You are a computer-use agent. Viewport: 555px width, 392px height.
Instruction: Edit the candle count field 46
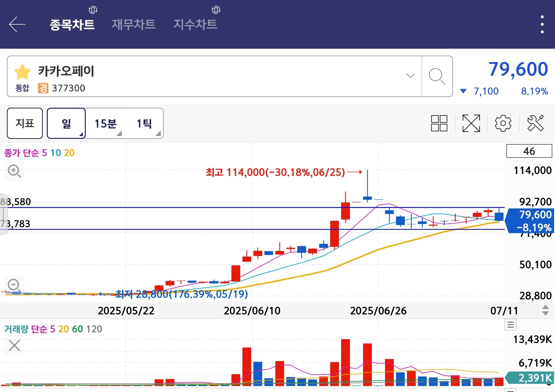coord(529,151)
